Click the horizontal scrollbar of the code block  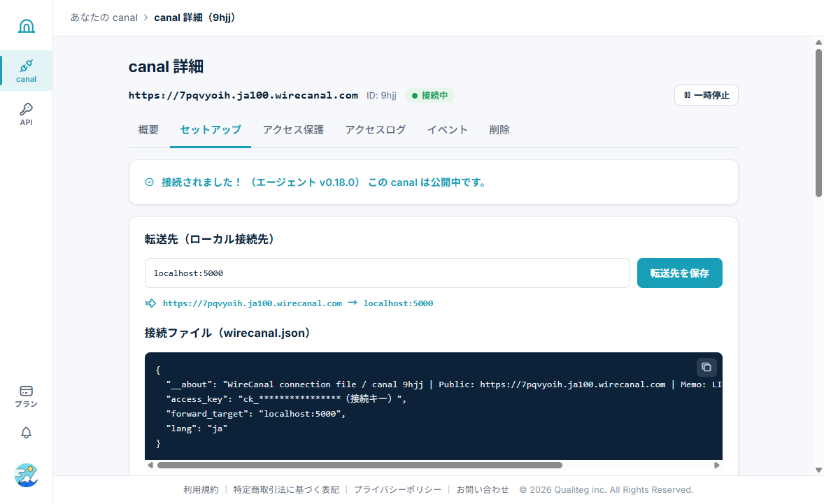tap(360, 465)
